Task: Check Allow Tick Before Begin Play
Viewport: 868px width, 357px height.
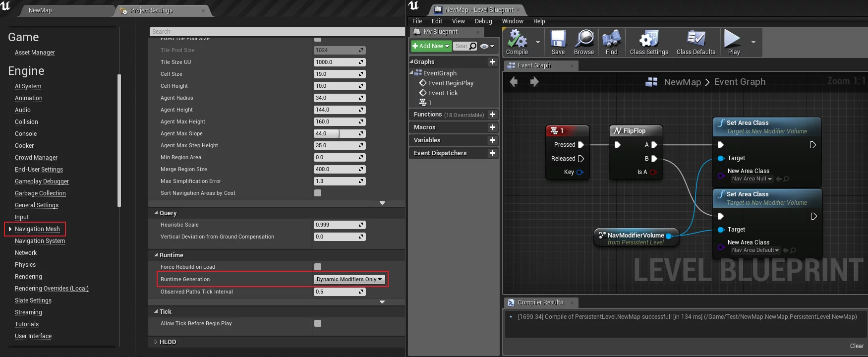Action: point(318,323)
